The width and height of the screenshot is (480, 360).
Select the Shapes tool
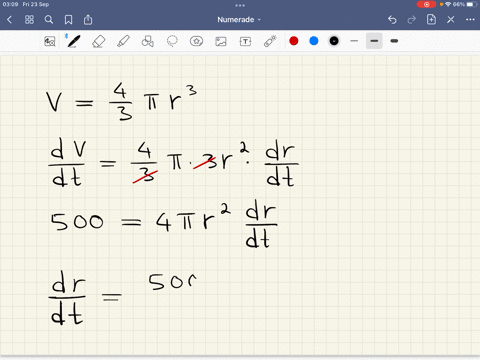148,41
